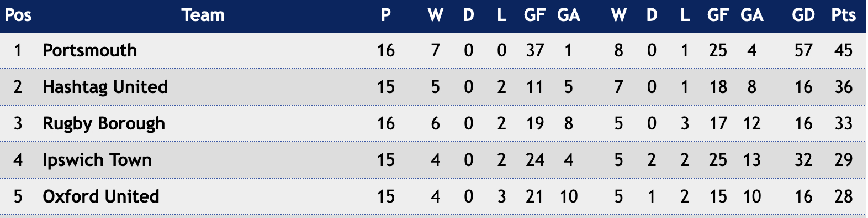Screen dimensions: 868x218
Task: Click Oxford United's position number 5
Action: 18,196
